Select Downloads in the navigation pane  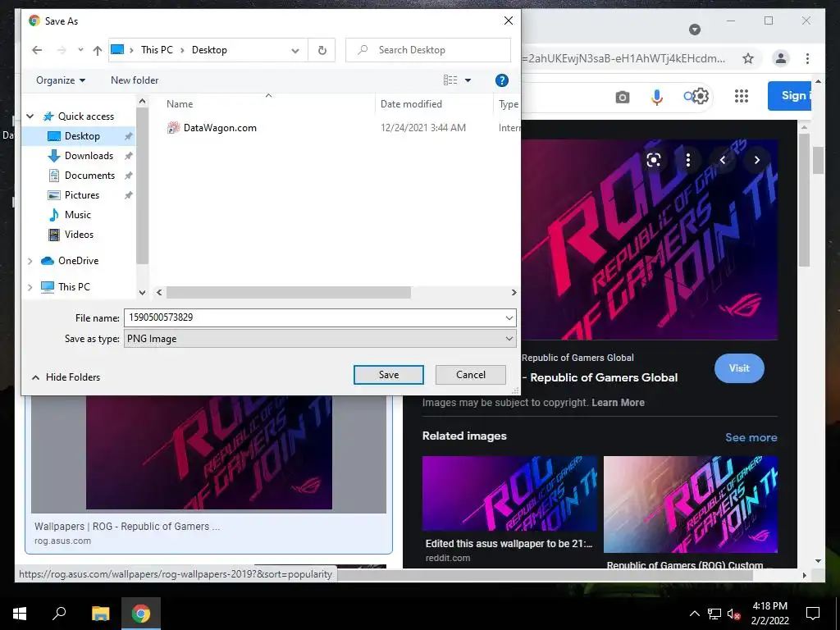coord(89,156)
